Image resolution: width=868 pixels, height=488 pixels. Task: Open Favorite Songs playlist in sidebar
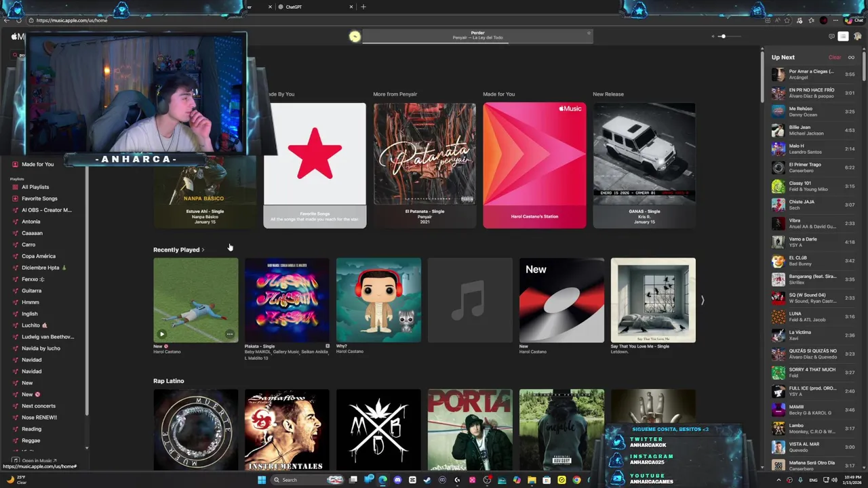tap(39, 199)
